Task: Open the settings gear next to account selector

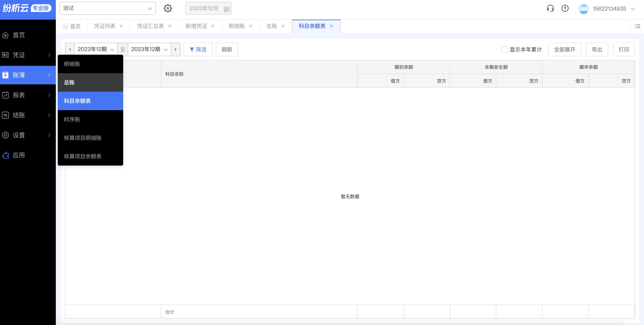Action: point(168,8)
